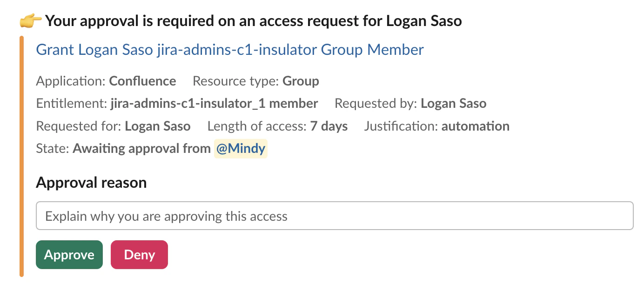Click the automation justification value
This screenshot has width=644, height=290.
(x=475, y=126)
